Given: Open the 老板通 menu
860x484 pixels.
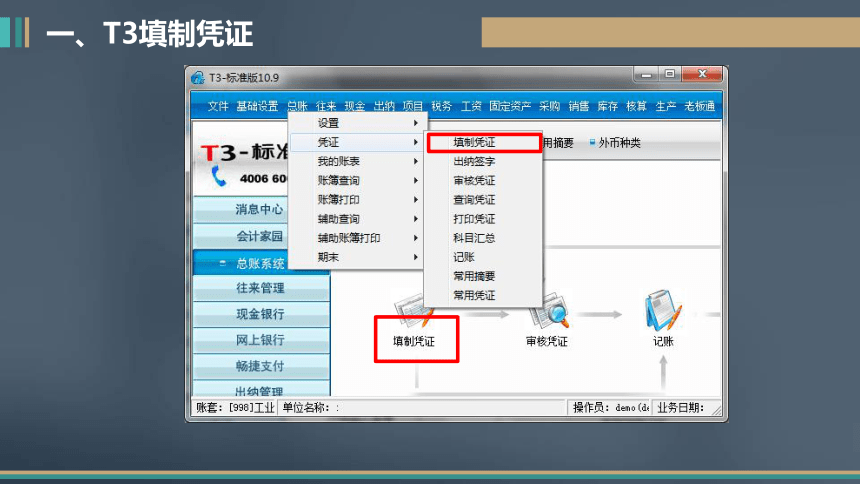Looking at the screenshot, I should (700, 106).
